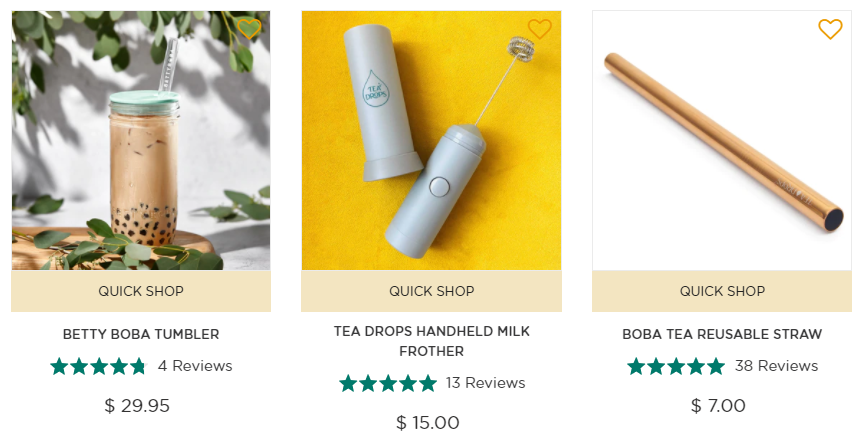Read the 13 Reviews for milk frother
Screen dimensions: 864x432
click(x=485, y=383)
